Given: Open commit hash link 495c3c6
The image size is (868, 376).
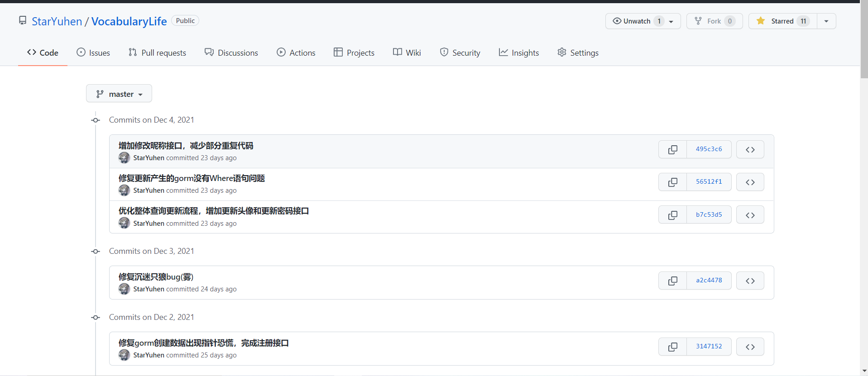Looking at the screenshot, I should (x=709, y=149).
